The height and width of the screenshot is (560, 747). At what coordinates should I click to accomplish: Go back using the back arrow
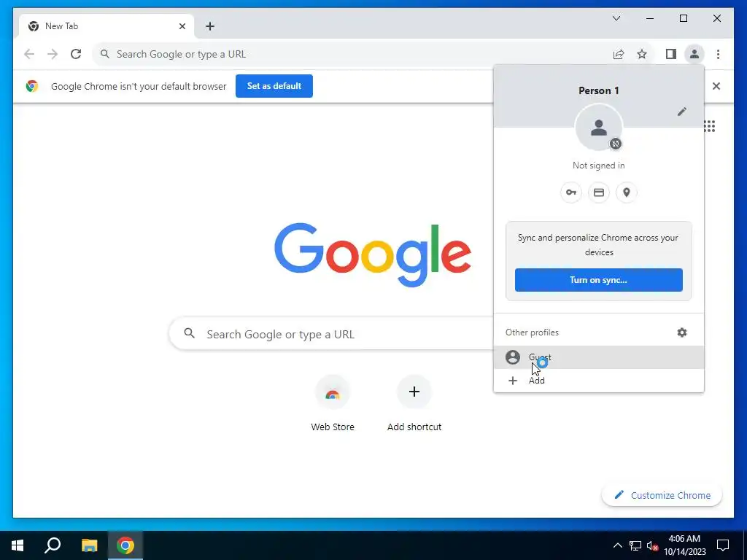(x=29, y=54)
